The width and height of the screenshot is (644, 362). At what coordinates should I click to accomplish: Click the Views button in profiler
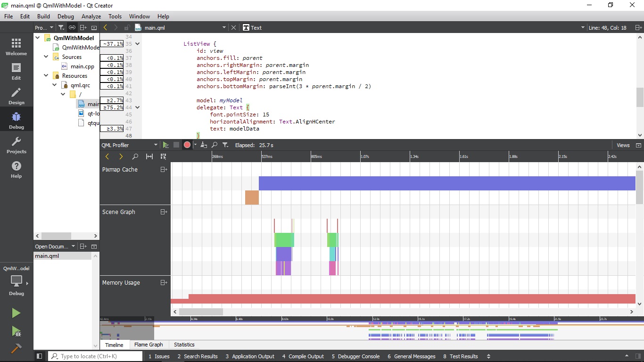[x=623, y=145]
